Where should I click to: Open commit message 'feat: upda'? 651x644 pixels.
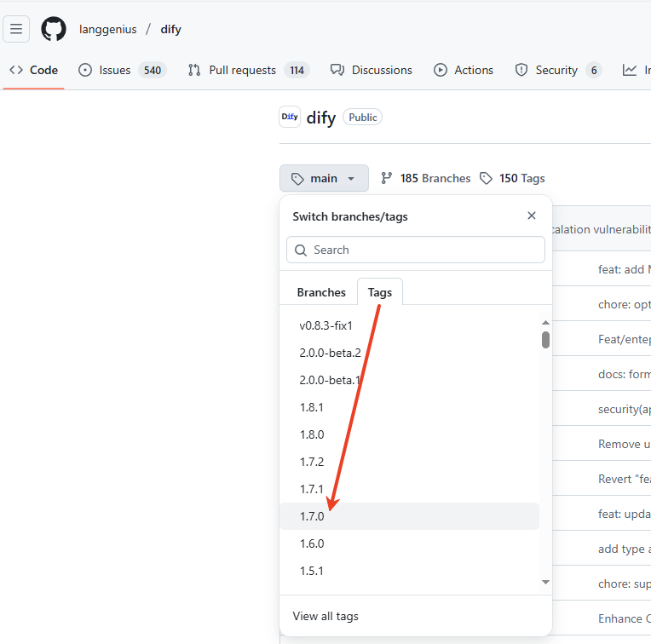[624, 514]
